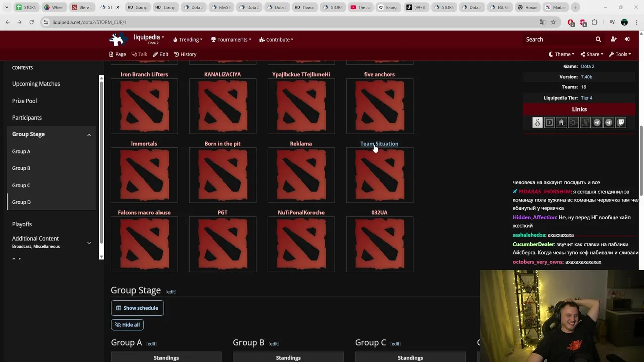Click the Team Situation name link
The width and height of the screenshot is (644, 362).
[x=379, y=144]
